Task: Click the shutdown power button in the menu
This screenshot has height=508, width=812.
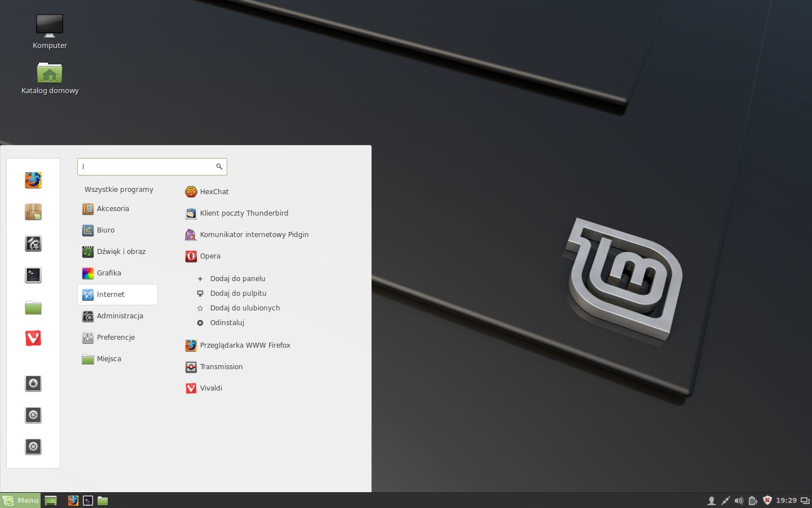Action: click(x=33, y=446)
